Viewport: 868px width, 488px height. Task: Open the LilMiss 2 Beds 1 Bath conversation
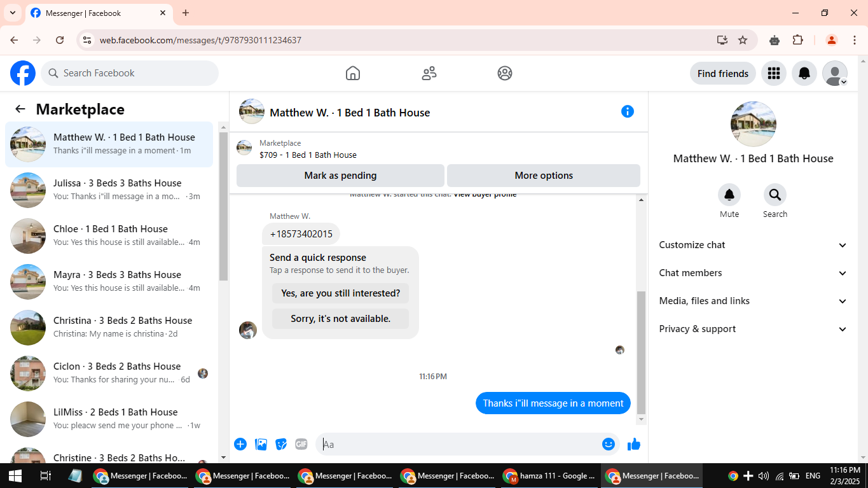[x=109, y=419]
